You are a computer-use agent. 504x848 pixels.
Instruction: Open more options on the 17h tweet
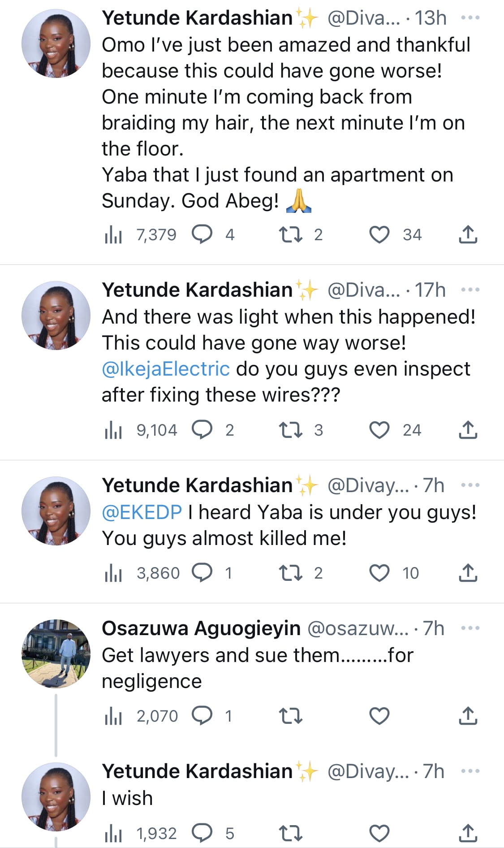(x=470, y=290)
